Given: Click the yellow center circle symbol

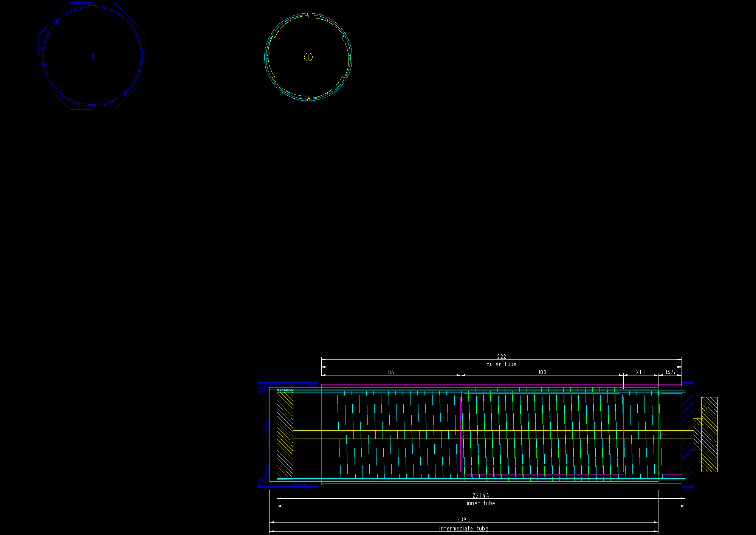Looking at the screenshot, I should (x=308, y=57).
